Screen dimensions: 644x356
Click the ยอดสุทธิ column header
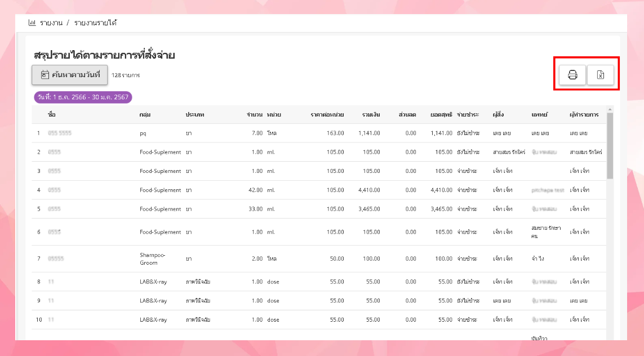point(442,114)
